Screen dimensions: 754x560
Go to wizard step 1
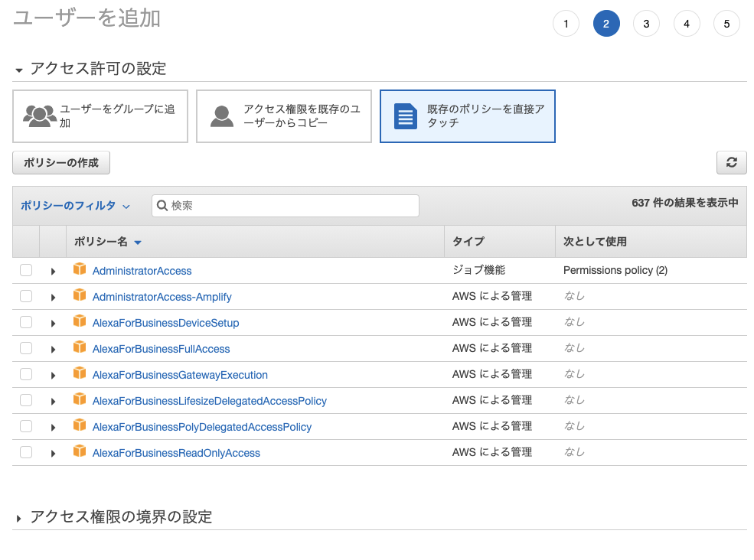566,24
